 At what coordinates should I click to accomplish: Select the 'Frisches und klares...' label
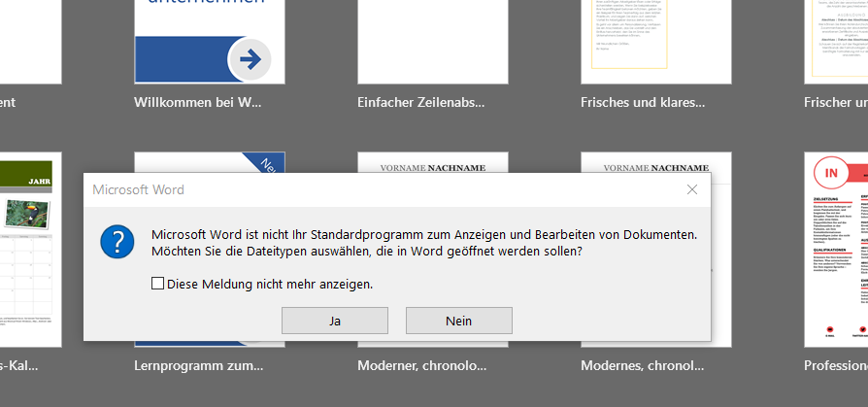pos(643,102)
